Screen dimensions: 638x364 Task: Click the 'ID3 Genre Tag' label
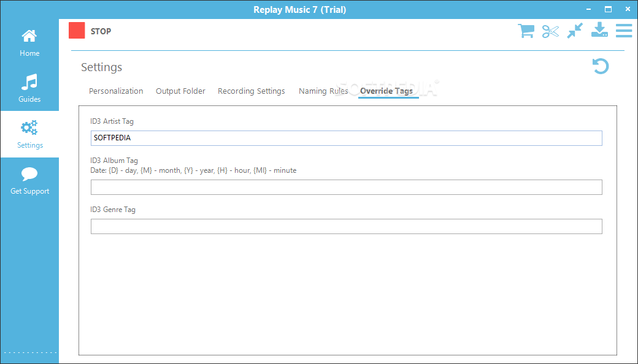click(x=113, y=210)
